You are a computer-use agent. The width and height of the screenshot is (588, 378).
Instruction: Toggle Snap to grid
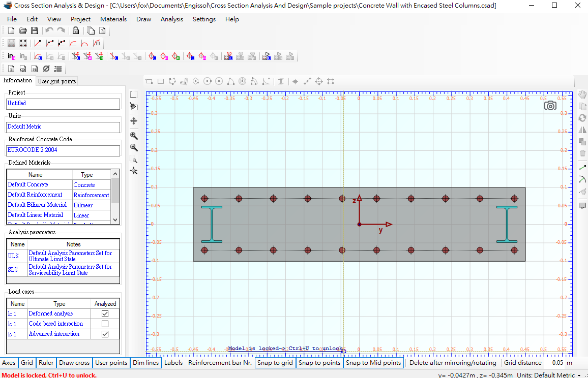(x=275, y=363)
